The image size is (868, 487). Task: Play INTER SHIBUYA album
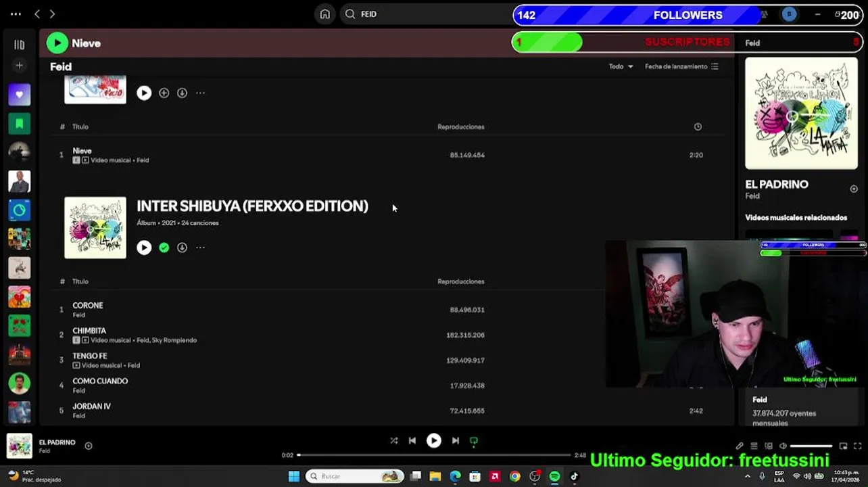tap(144, 248)
